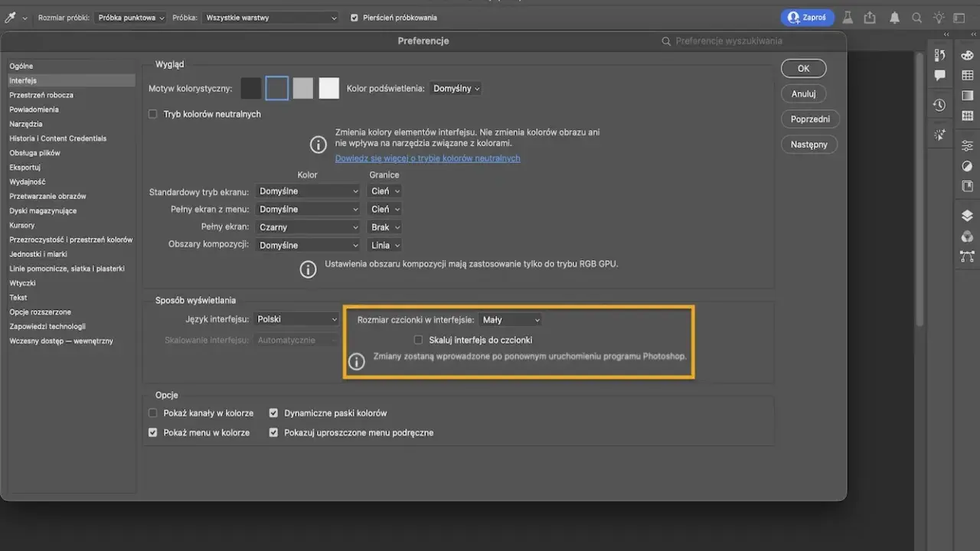Enable Skaluj interfejs do czcionki checkbox

pos(418,340)
